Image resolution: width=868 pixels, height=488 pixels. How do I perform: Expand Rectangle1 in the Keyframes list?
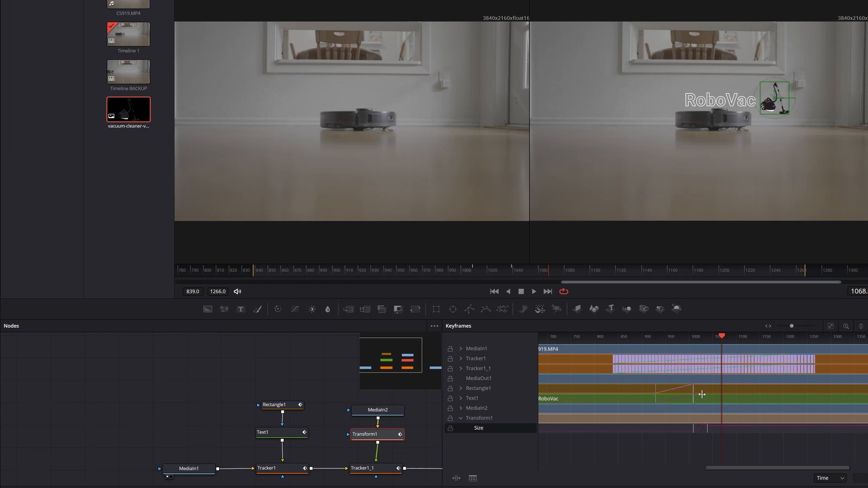point(461,388)
